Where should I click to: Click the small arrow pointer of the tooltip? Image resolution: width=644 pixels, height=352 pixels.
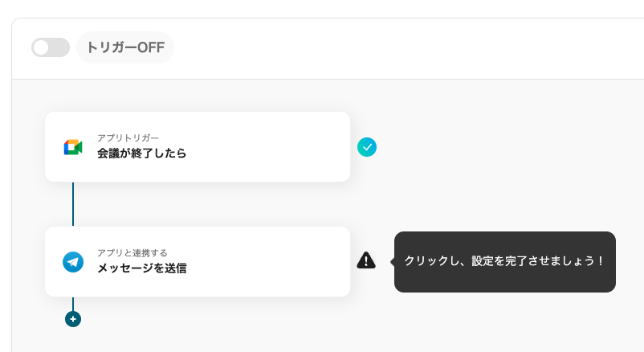pyautogui.click(x=392, y=262)
